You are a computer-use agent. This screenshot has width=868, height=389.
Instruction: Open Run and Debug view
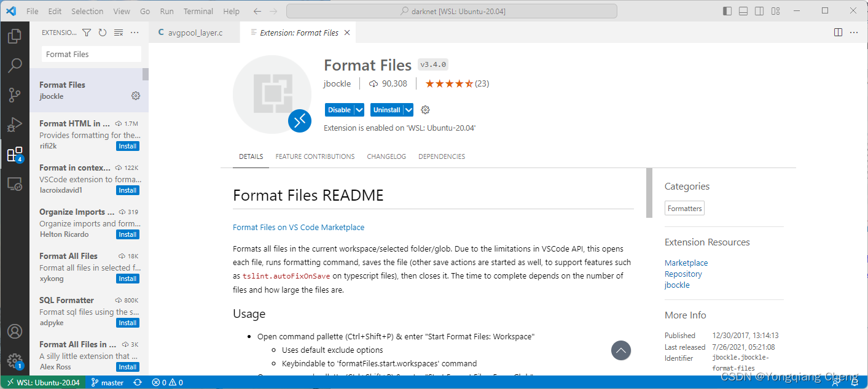pos(15,125)
